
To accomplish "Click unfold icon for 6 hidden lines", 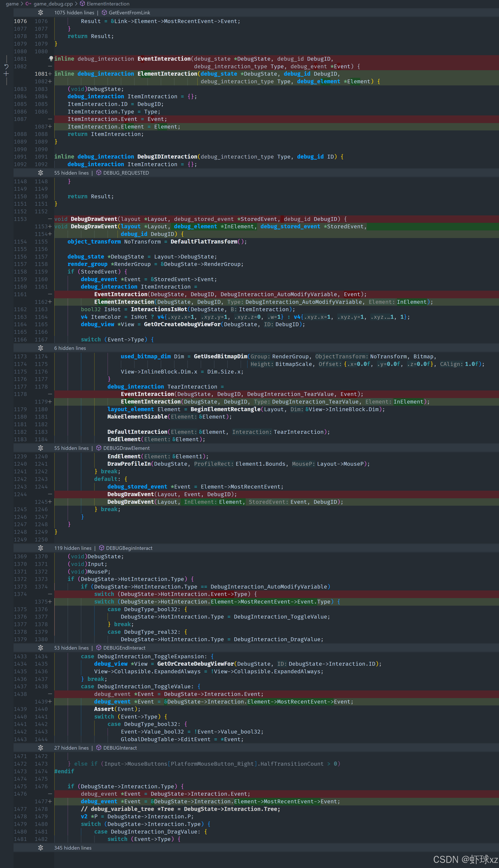I will (x=40, y=348).
